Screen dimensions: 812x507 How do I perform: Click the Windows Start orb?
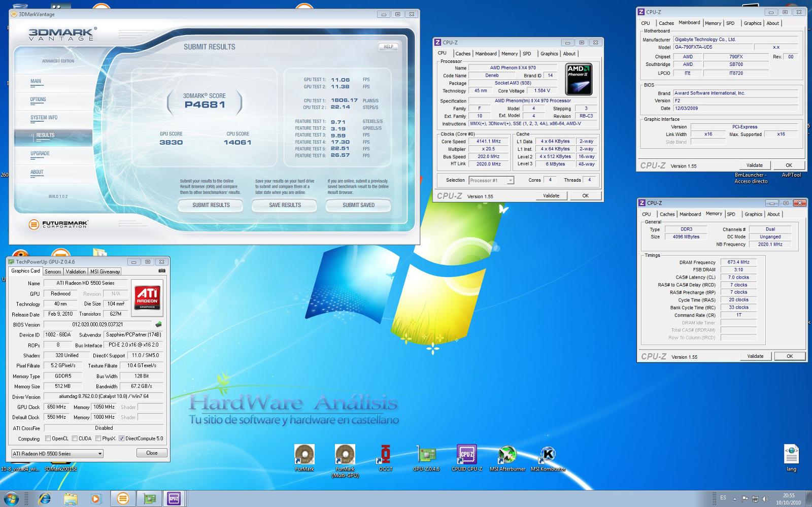pos(11,498)
